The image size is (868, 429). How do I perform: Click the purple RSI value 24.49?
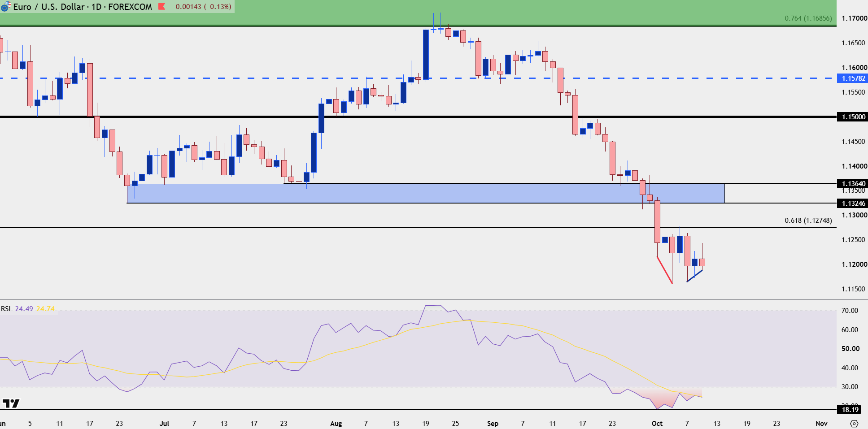click(x=24, y=309)
